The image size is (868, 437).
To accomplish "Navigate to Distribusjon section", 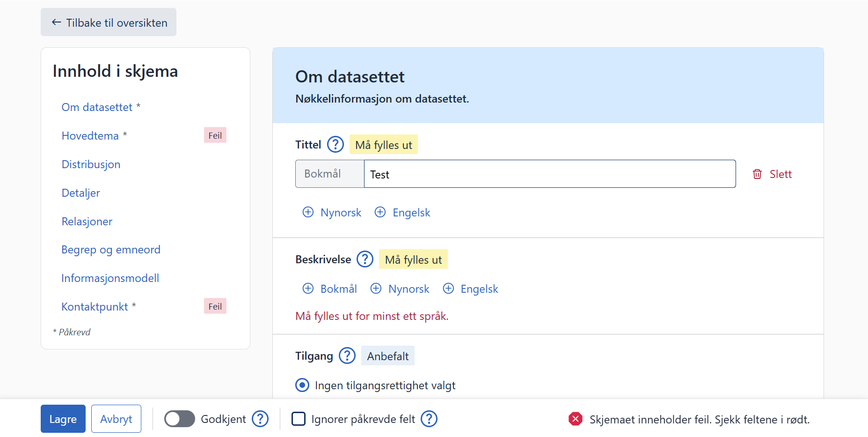I will [x=91, y=164].
